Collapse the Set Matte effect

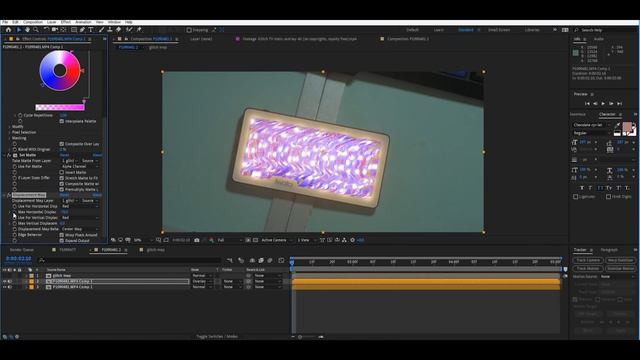tap(4, 155)
